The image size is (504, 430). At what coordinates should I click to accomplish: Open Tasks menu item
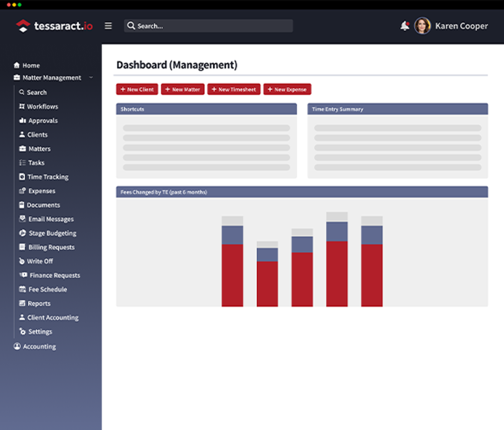pos(36,163)
